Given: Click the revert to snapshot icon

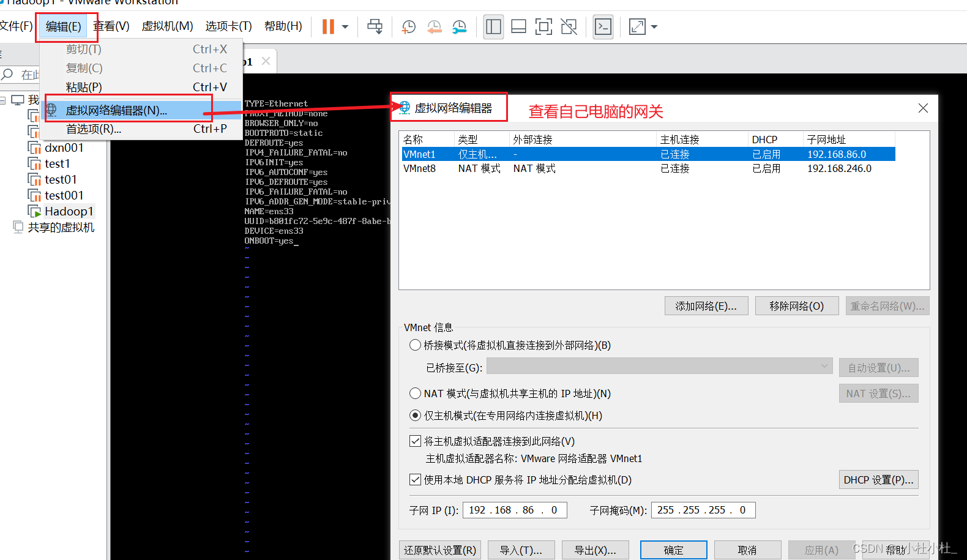Looking at the screenshot, I should 434,26.
